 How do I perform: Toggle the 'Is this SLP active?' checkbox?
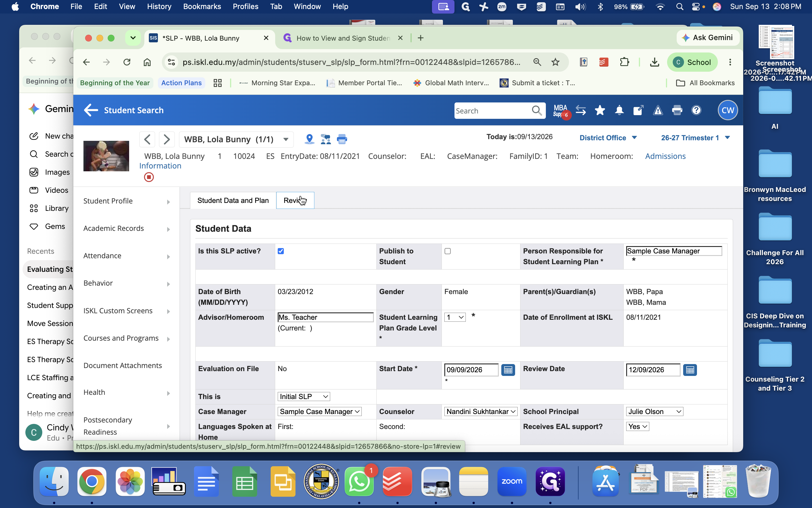click(281, 251)
